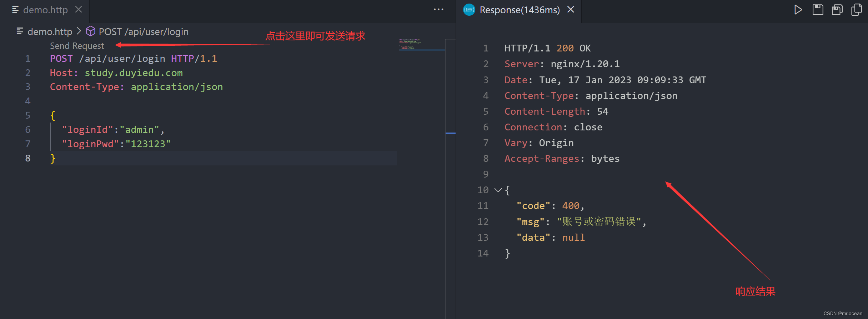Click the Vary: Origin header
This screenshot has height=319, width=868.
pos(539,143)
